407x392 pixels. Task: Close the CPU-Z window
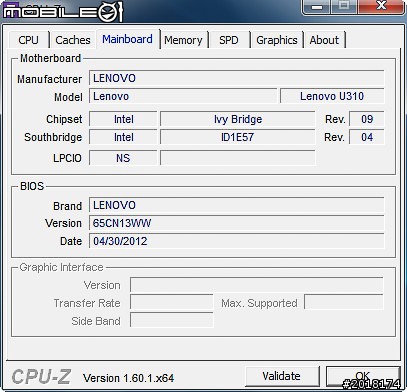click(381, 6)
